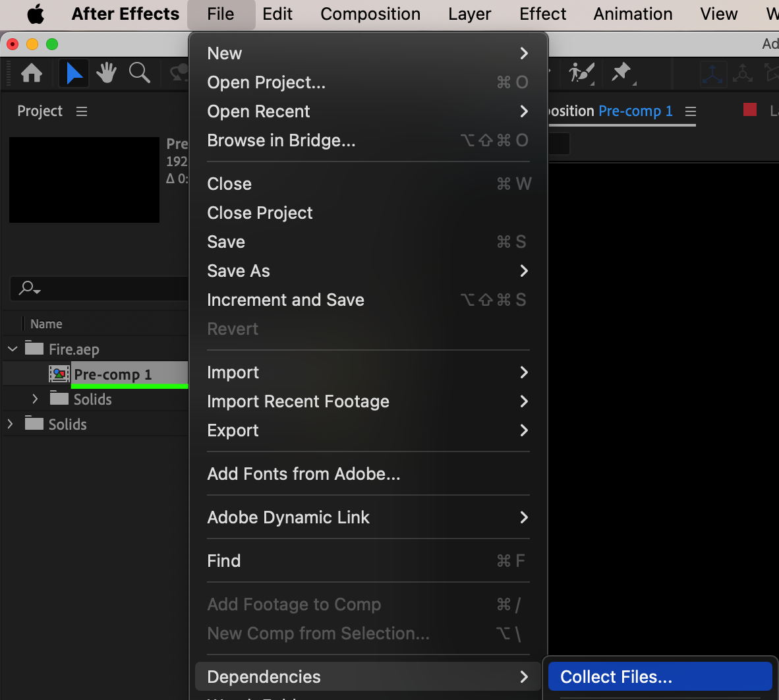Screen dimensions: 779x700
Task: Open the Effect menu
Action: coord(542,14)
